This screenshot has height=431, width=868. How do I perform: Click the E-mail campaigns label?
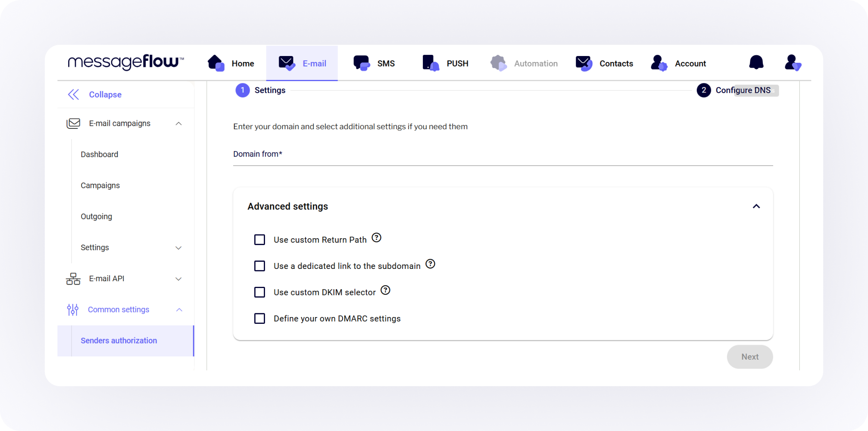point(119,123)
